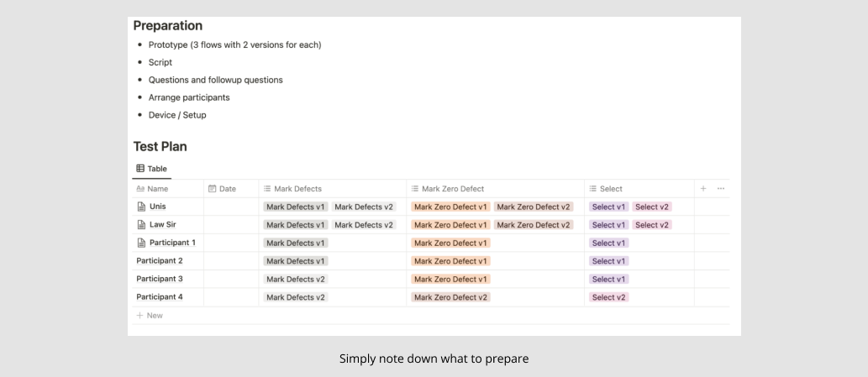Image resolution: width=868 pixels, height=377 pixels.
Task: Click the calendar icon in Date header
Action: pyautogui.click(x=212, y=188)
